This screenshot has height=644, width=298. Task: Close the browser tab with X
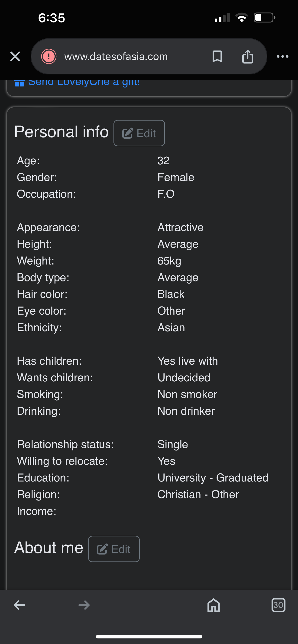click(x=15, y=56)
